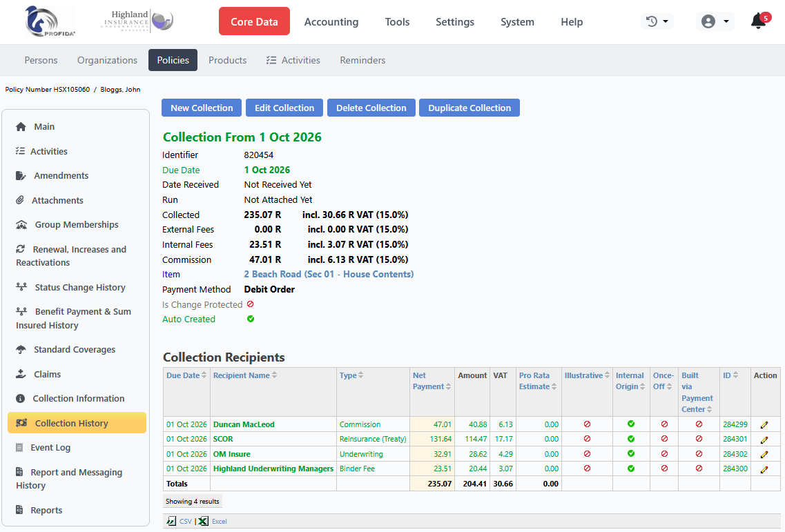Export recipients via the Excel icon
This screenshot has height=532, width=785.
(203, 521)
